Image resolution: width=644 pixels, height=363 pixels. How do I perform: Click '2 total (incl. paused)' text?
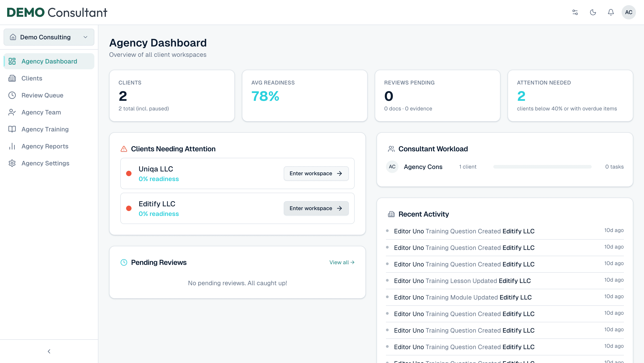[x=144, y=108]
